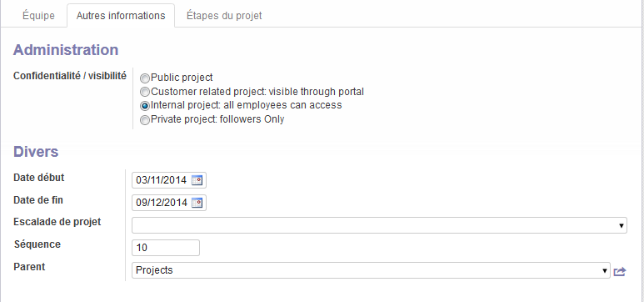
Task: Open the Étapes du projet tab
Action: [x=224, y=16]
